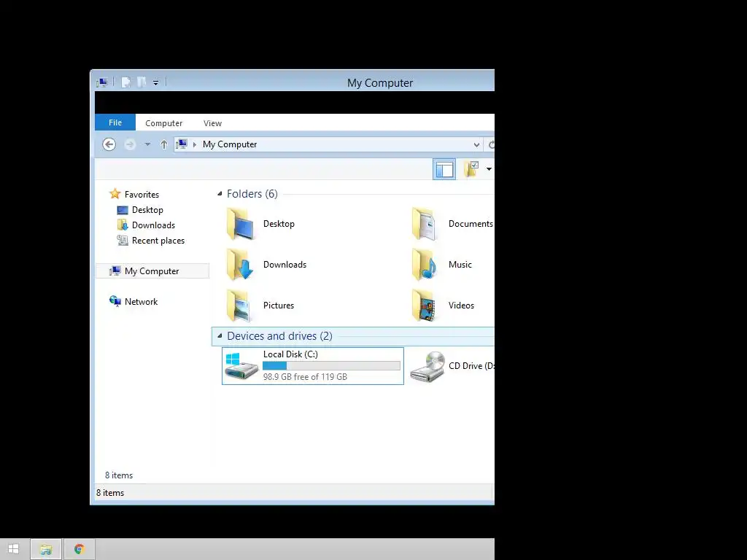Click the 8 items status bar text

point(110,493)
